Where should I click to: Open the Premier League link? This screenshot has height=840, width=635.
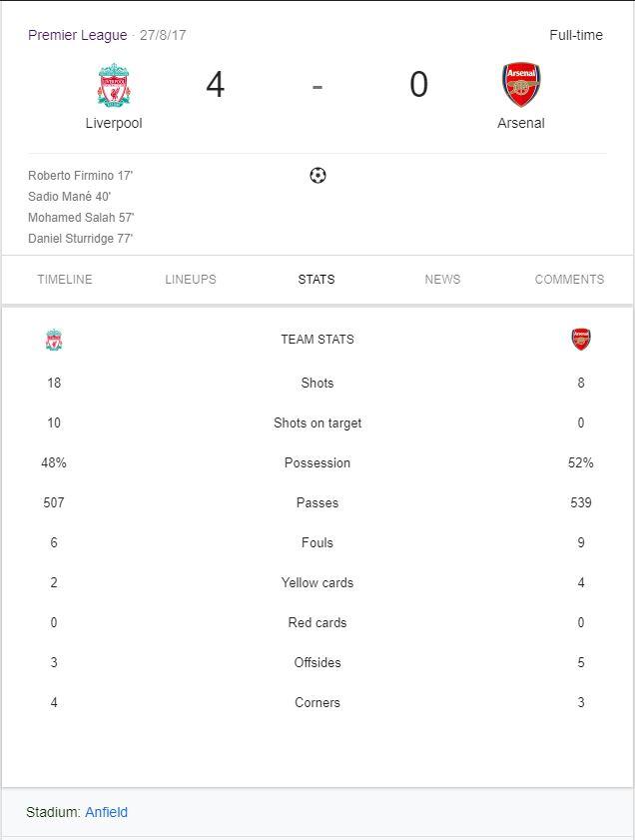point(78,35)
